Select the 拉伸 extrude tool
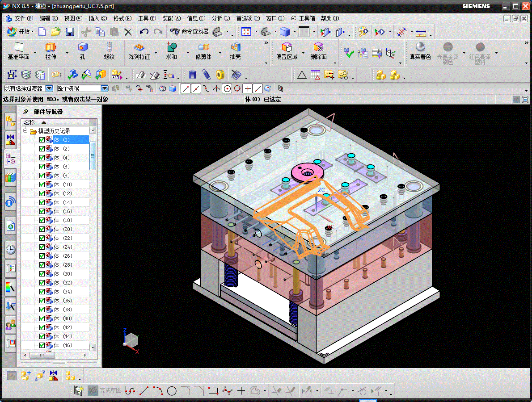Image resolution: width=532 pixels, height=402 pixels. [51, 51]
